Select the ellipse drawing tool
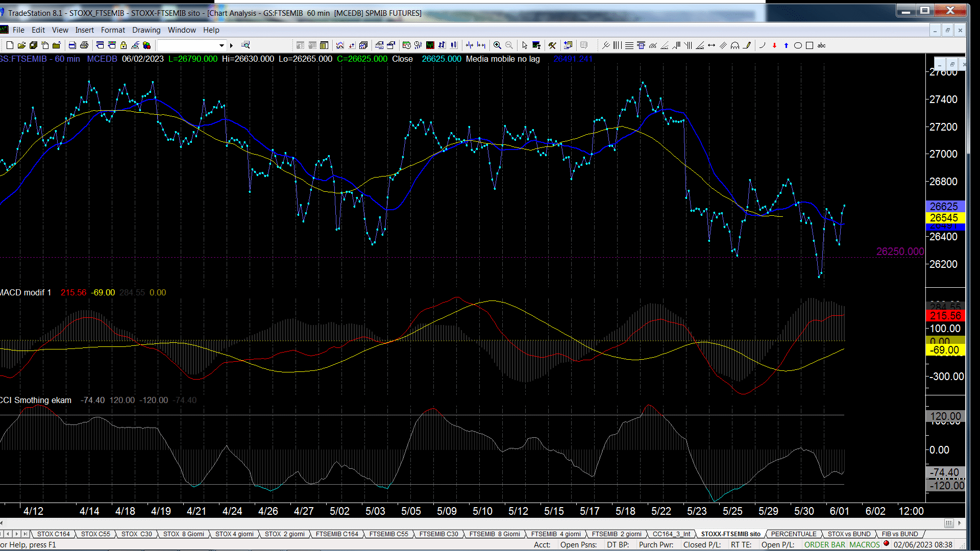The height and width of the screenshot is (551, 980). (798, 45)
